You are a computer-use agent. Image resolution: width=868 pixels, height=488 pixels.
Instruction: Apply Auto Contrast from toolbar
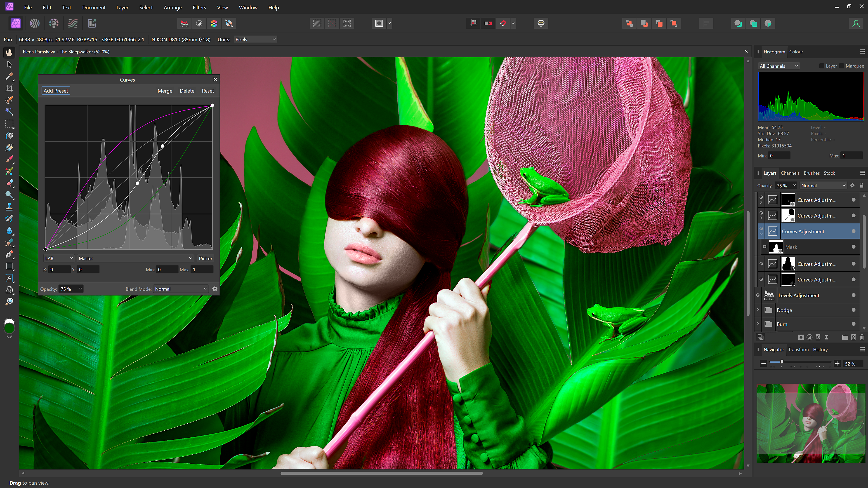(x=199, y=23)
